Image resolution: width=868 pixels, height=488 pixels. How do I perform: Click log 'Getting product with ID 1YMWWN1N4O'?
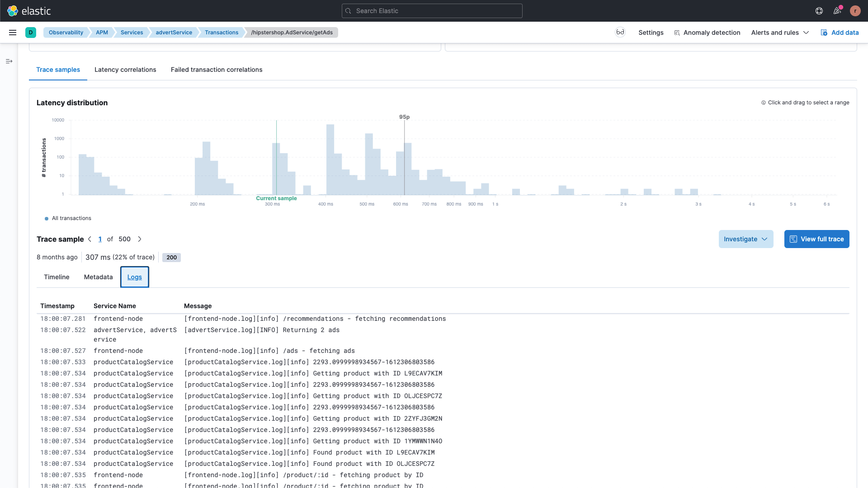[313, 441]
